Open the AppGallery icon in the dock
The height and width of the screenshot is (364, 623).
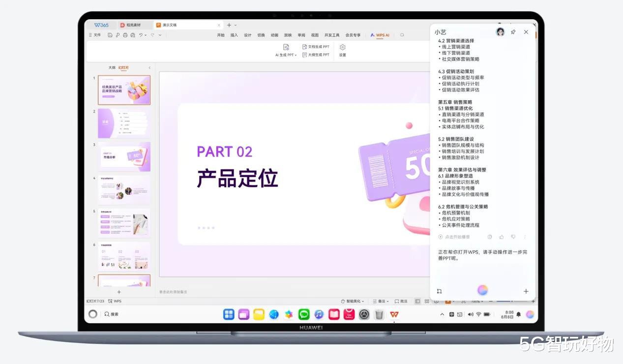click(x=349, y=314)
